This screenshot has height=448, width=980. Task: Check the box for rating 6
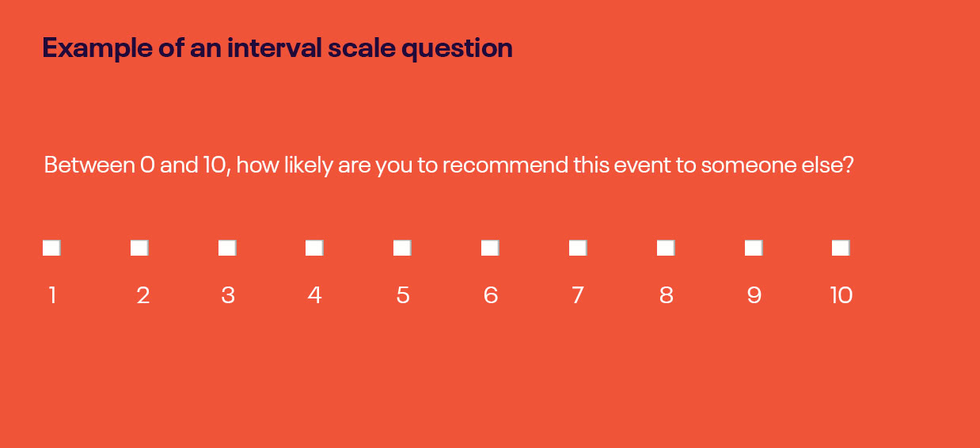coord(490,248)
